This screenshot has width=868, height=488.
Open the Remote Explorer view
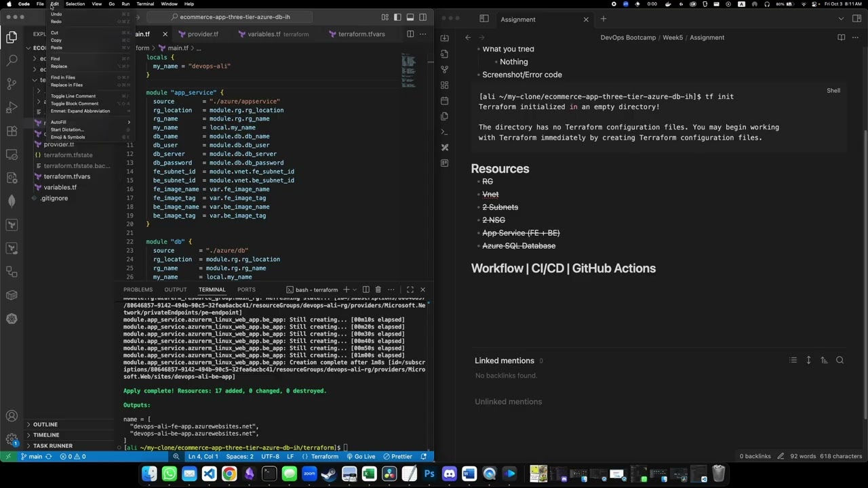12,155
